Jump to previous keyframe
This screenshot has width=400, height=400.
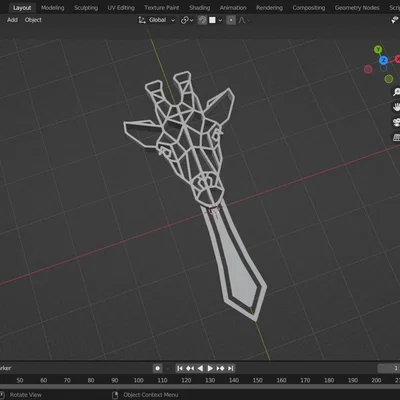(190, 368)
